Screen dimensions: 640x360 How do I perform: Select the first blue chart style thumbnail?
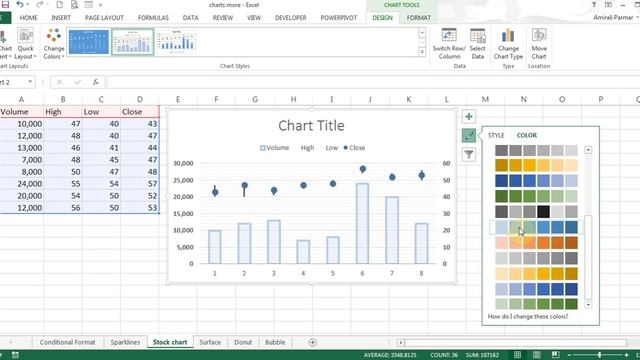(89, 42)
